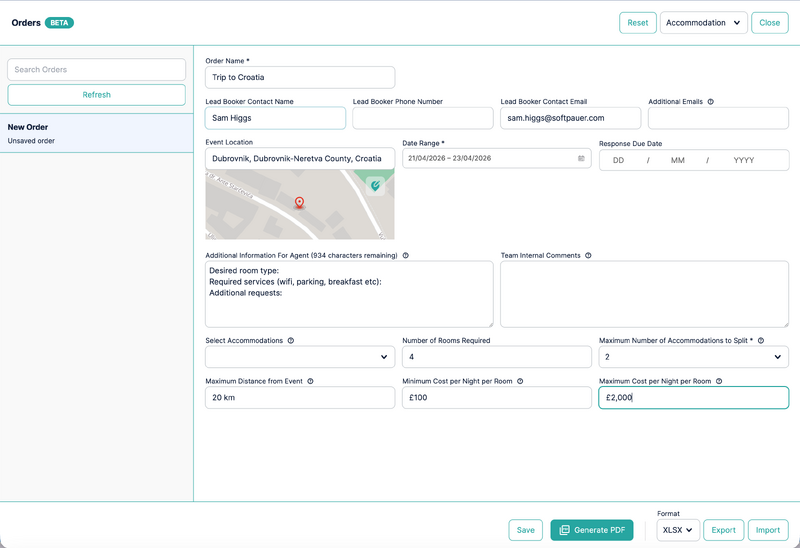
Task: Focus the Search Orders field
Action: [x=96, y=69]
